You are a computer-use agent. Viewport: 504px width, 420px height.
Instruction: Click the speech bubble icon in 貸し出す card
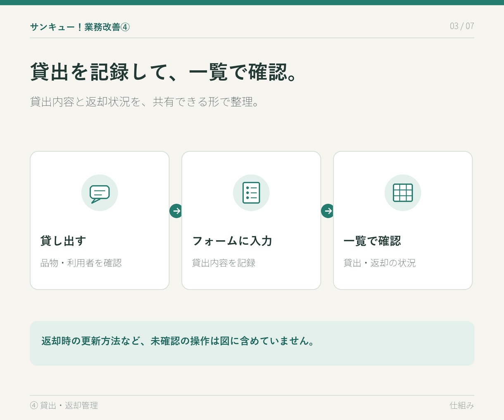pos(100,193)
